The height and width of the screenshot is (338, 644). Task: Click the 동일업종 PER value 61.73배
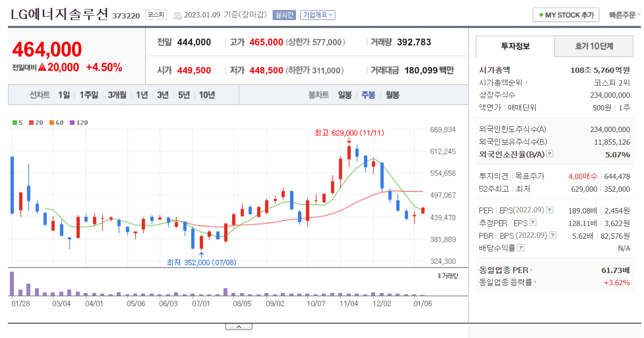[616, 270]
